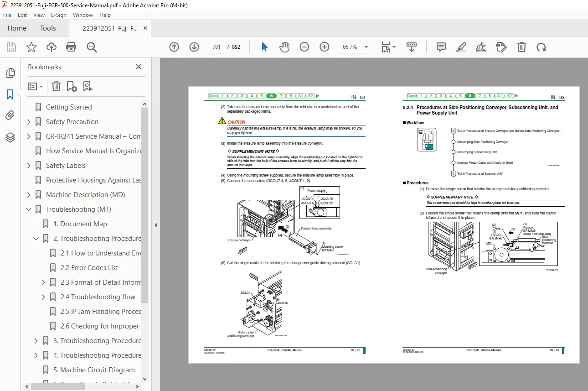The height and width of the screenshot is (391, 588).
Task: Open the Edit menu
Action: point(22,15)
